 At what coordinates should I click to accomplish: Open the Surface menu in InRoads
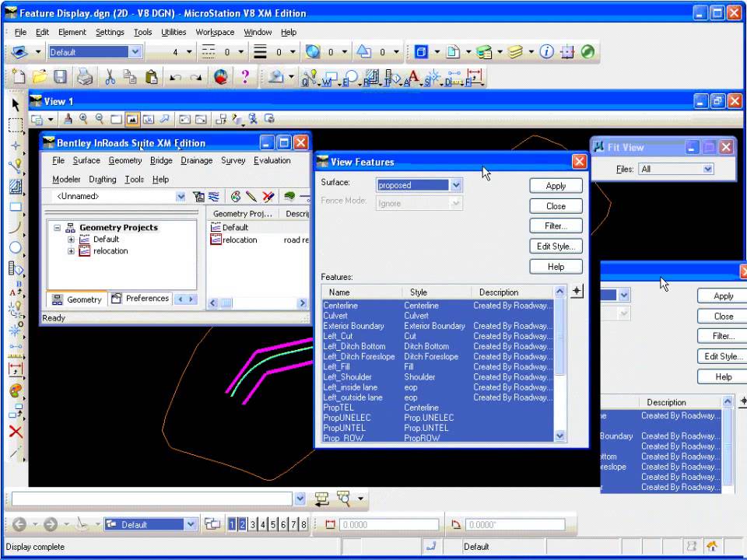click(86, 160)
